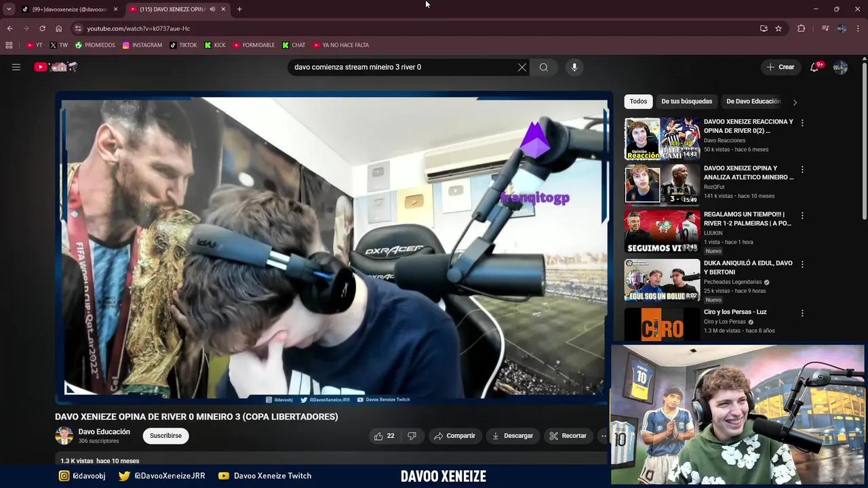Open options for DAVOO XENEIZE REACCIONA video
The image size is (868, 488).
point(802,123)
